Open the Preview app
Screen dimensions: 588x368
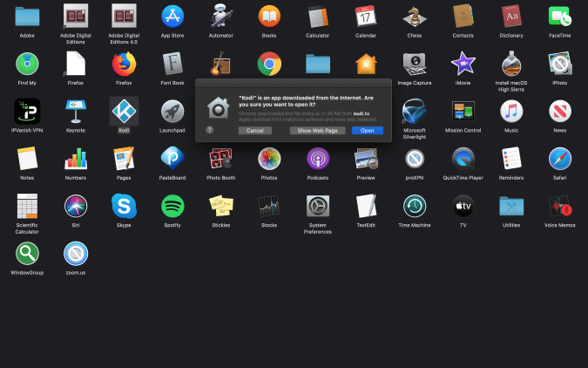click(x=366, y=159)
